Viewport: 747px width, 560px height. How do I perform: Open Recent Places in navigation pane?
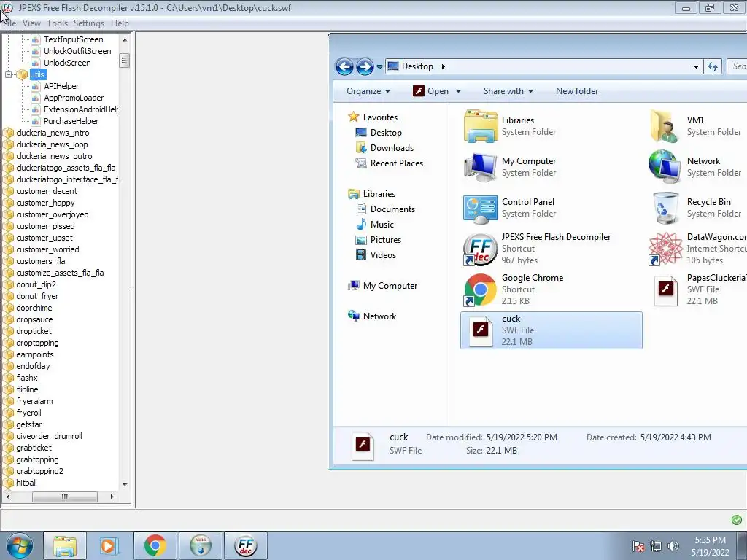396,163
